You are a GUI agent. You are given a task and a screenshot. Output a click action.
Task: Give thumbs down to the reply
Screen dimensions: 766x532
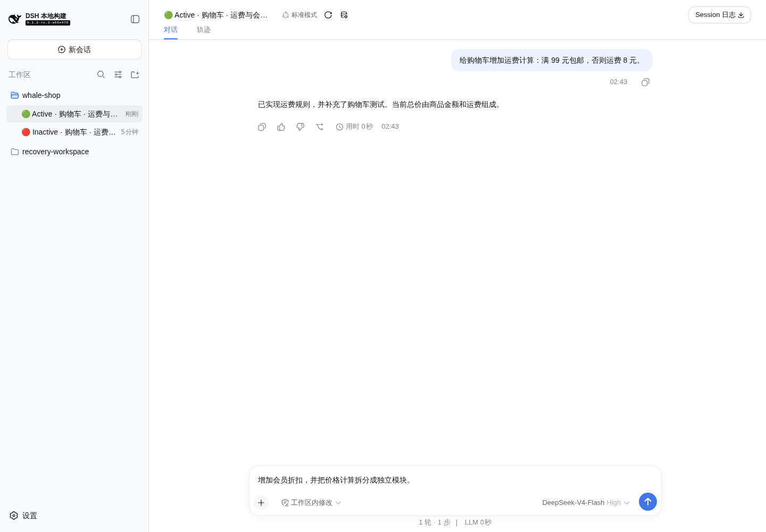point(300,127)
